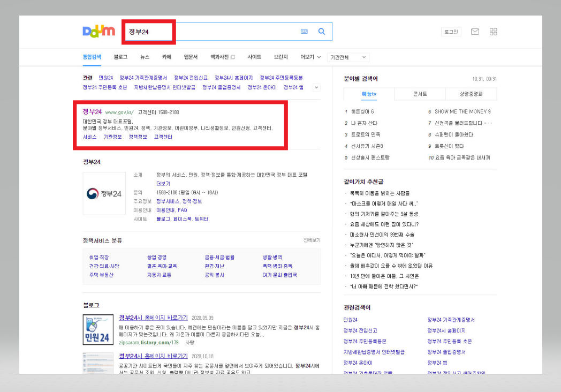The width and height of the screenshot is (561, 392).
Task: Select the 여가·문화·출입국 category
Action: 280,275
